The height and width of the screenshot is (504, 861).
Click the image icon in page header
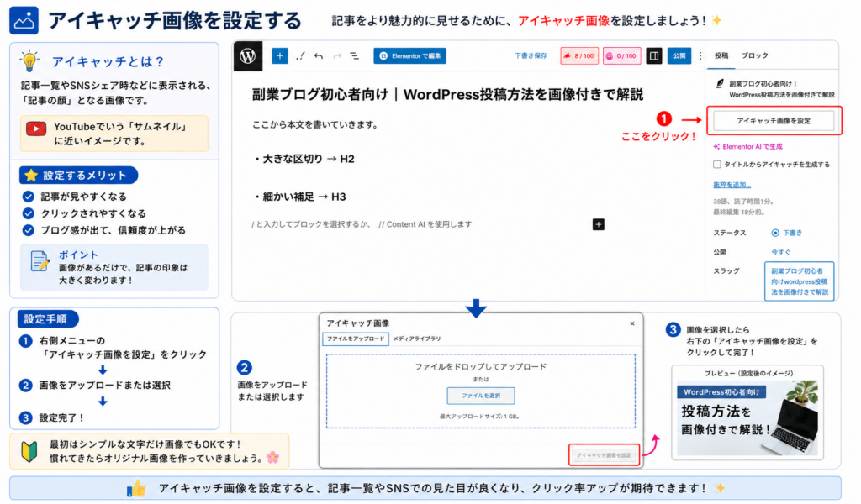click(24, 20)
